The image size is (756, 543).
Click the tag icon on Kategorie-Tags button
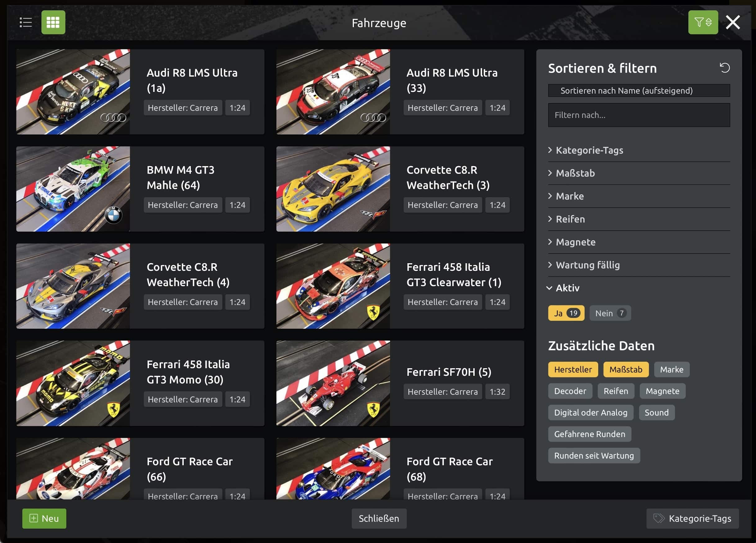point(658,518)
